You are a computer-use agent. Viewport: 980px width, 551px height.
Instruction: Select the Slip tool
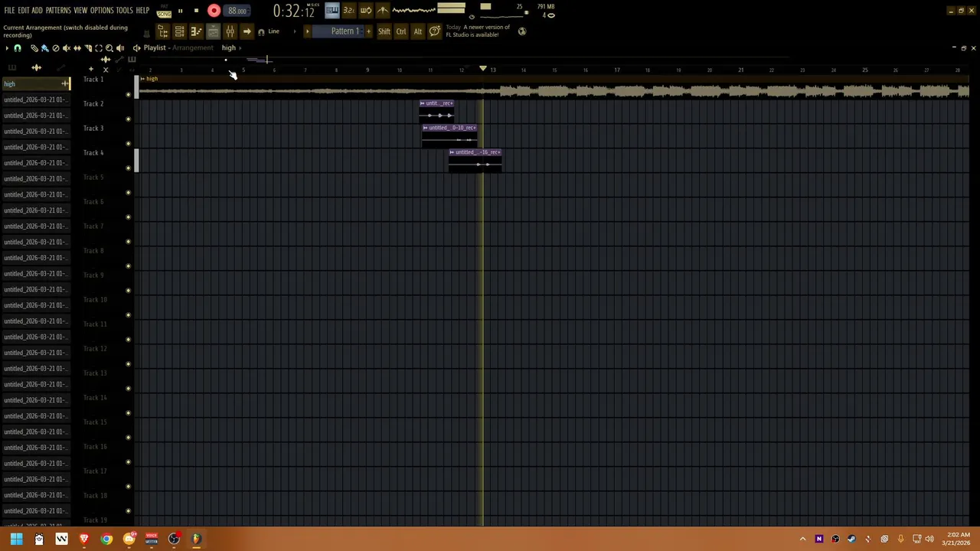[77, 48]
